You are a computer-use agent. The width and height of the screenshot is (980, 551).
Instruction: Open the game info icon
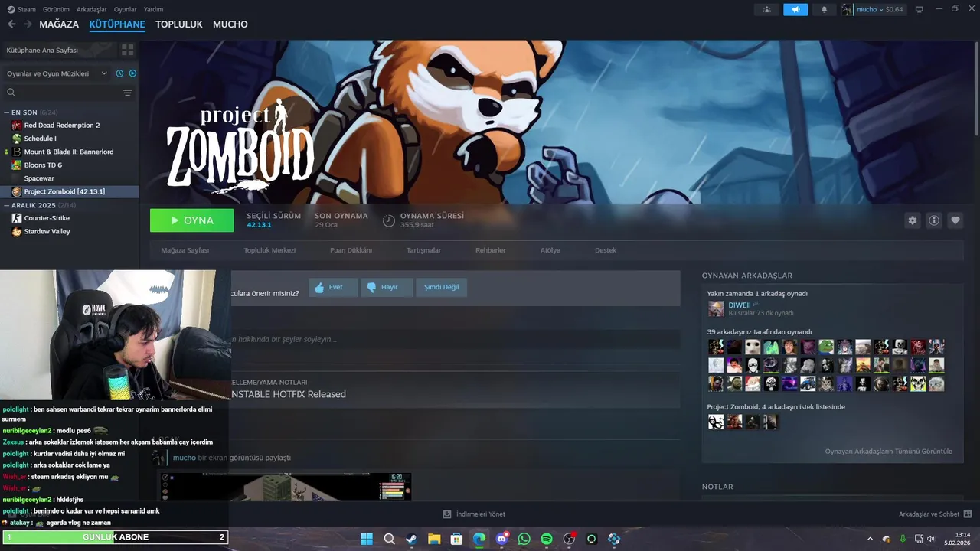coord(933,220)
